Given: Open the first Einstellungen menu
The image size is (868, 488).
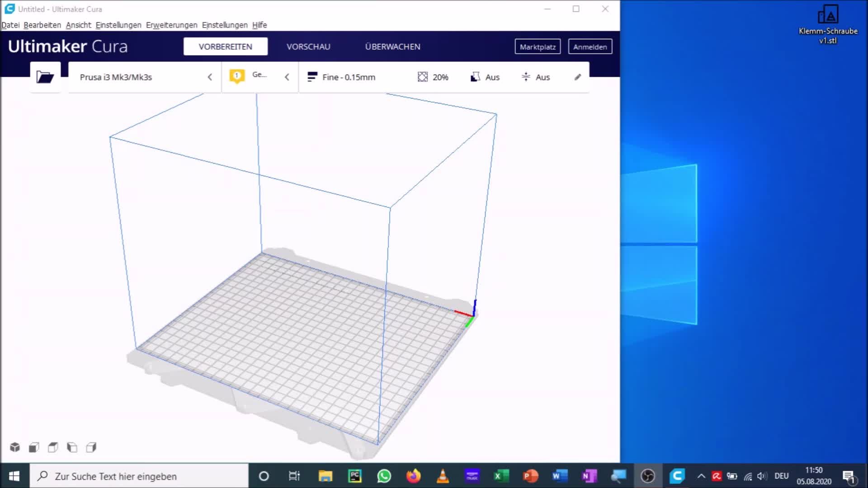Looking at the screenshot, I should pyautogui.click(x=118, y=25).
